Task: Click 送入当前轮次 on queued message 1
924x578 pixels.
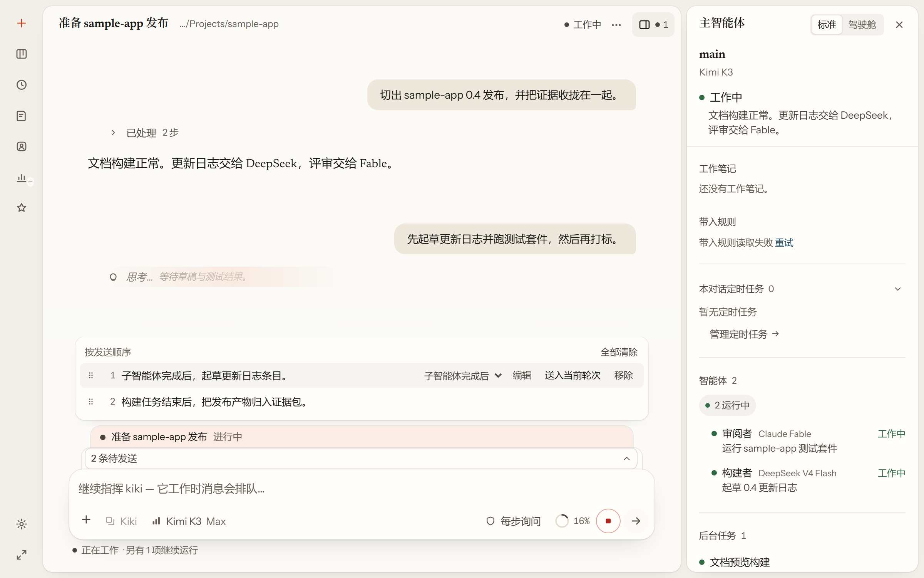Action: (572, 375)
